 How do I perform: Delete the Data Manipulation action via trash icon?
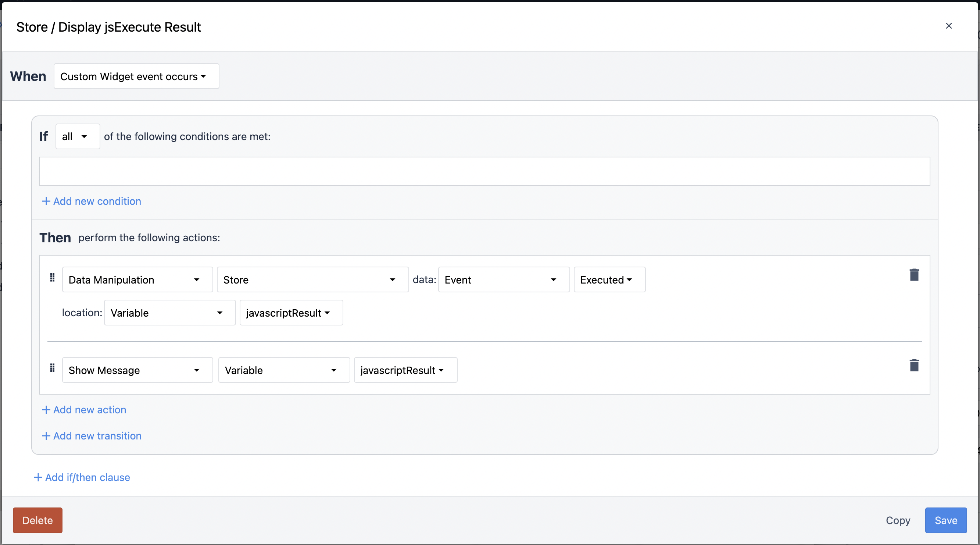(x=914, y=275)
